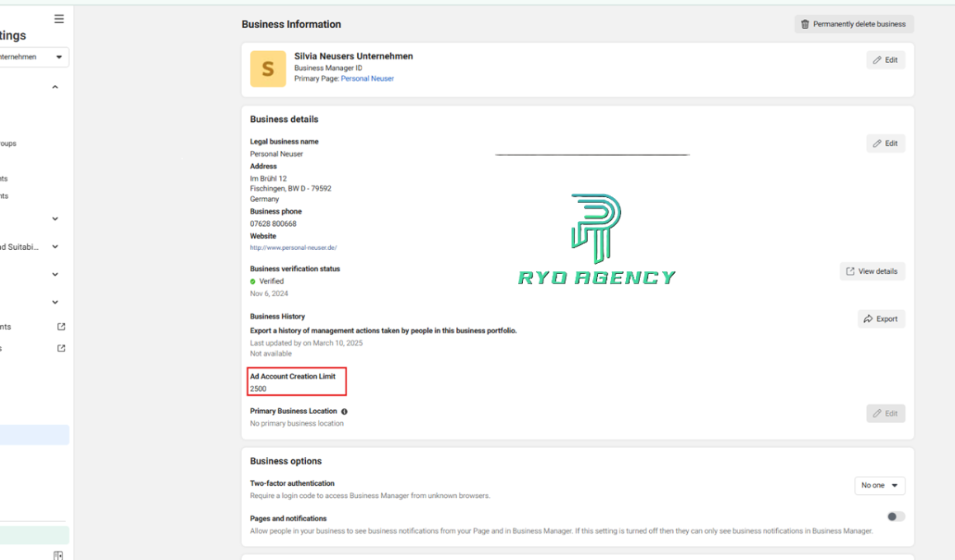The width and height of the screenshot is (955, 560).
Task: Collapse the sidebar section with the upward chevron
Action: pyautogui.click(x=54, y=87)
